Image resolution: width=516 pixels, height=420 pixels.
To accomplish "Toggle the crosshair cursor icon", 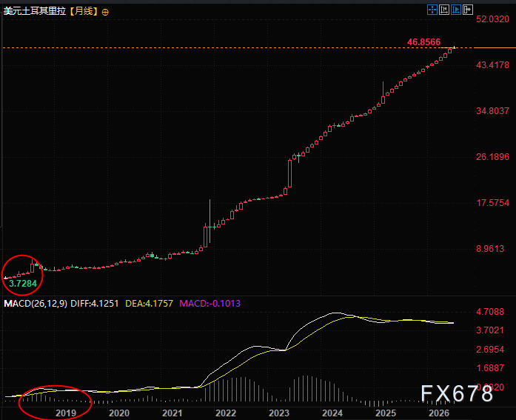I will pos(432,10).
